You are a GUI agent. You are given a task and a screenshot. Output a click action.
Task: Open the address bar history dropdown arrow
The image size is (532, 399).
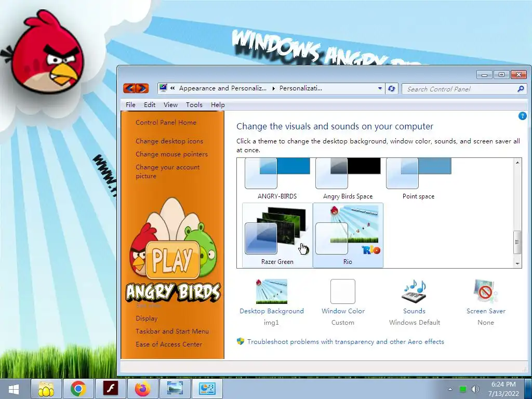click(380, 88)
